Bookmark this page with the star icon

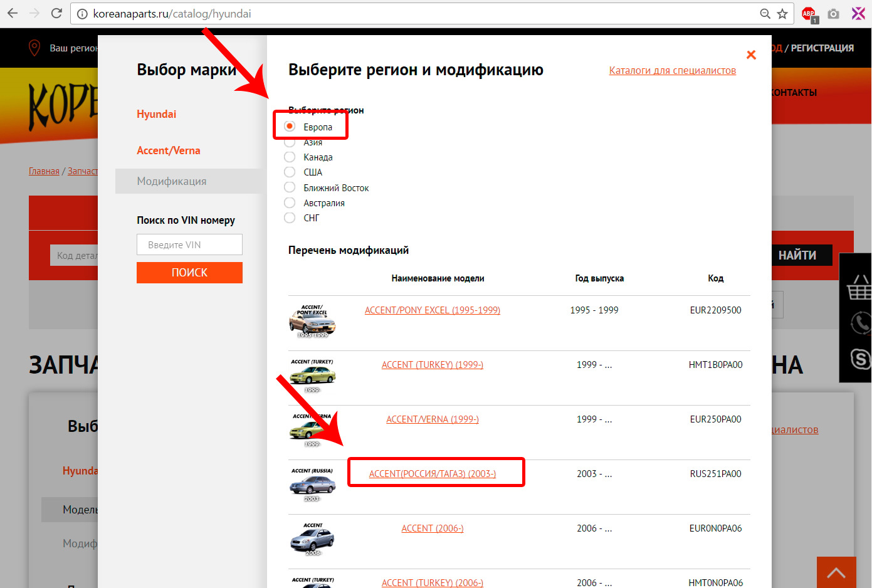[x=782, y=14]
